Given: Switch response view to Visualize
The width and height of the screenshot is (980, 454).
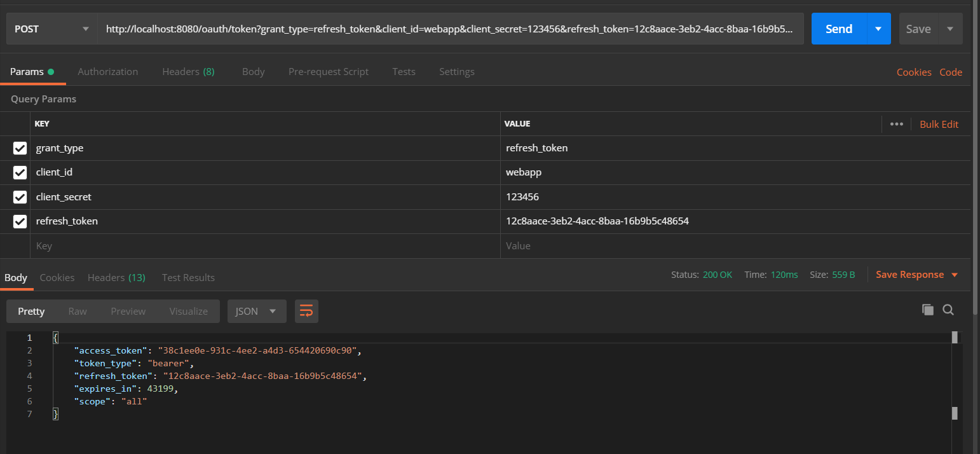Looking at the screenshot, I should click(188, 311).
